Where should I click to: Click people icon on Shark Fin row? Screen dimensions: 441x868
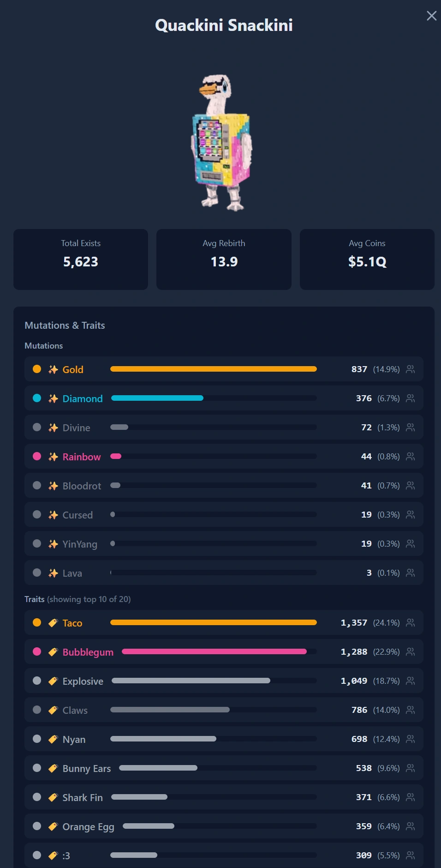pos(410,797)
